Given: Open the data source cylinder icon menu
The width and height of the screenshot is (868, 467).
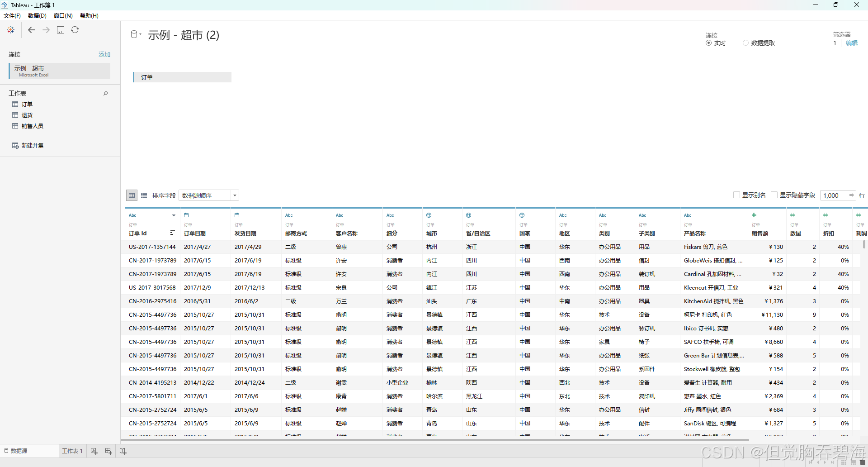Looking at the screenshot, I should (x=136, y=34).
